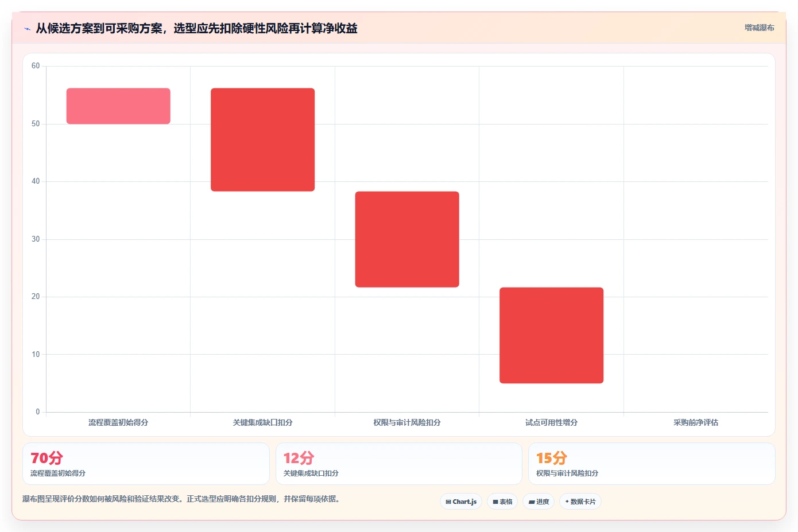Click the y-axis value 30
This screenshot has width=798, height=532.
point(36,239)
